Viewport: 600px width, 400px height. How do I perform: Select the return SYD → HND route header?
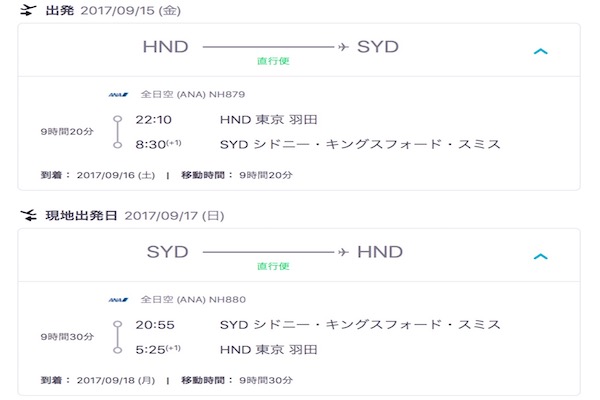point(299,255)
